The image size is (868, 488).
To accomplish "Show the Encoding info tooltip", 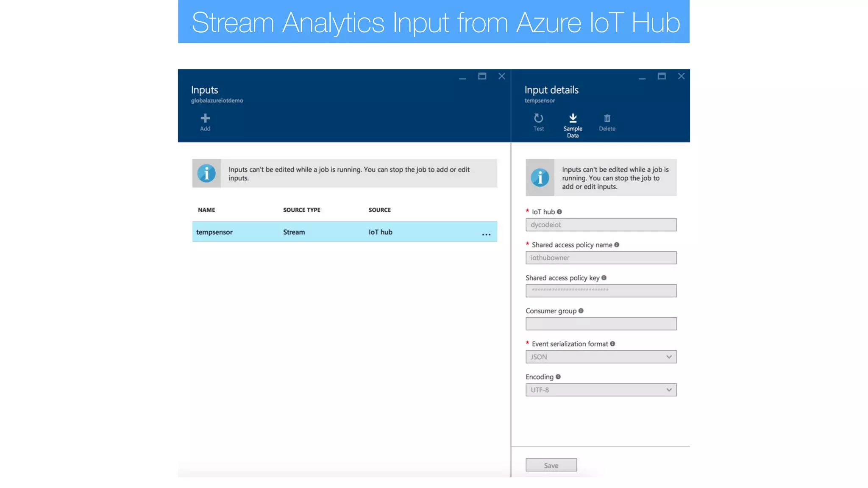I will [558, 377].
